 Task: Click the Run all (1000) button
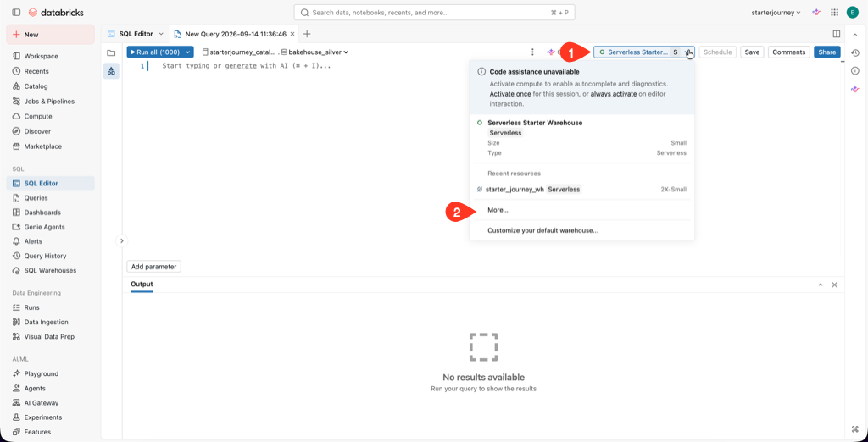point(154,52)
